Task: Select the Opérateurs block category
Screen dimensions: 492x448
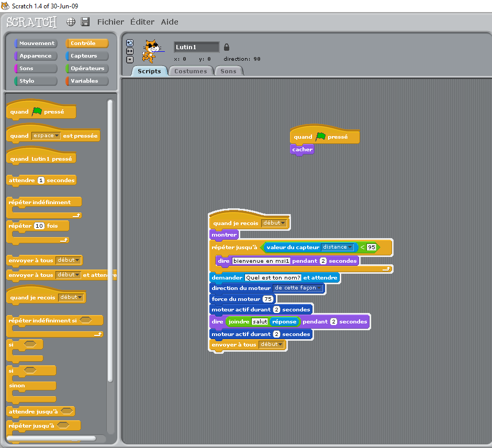Action: pyautogui.click(x=87, y=69)
